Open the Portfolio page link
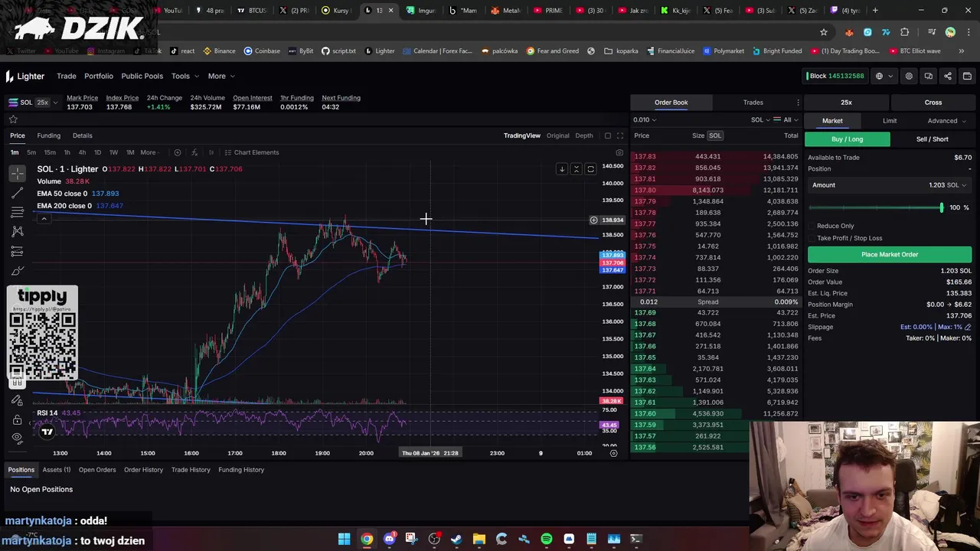 (x=99, y=76)
